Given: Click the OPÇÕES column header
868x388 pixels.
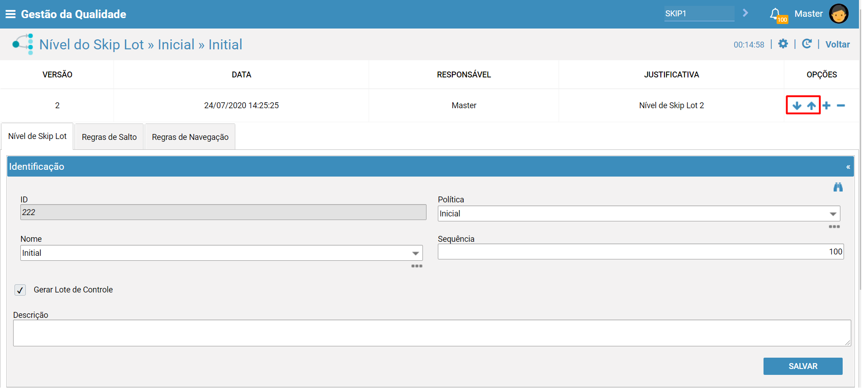Looking at the screenshot, I should click(x=821, y=75).
